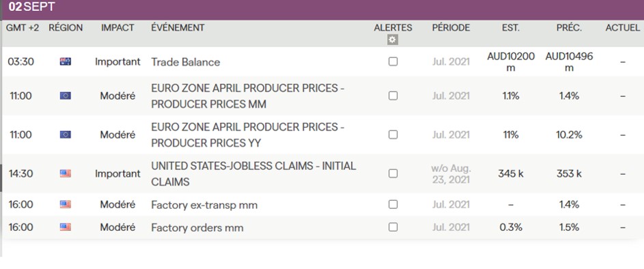The height and width of the screenshot is (269, 644).
Task: Click EU flag beside Producer Prices MM
Action: tap(66, 96)
